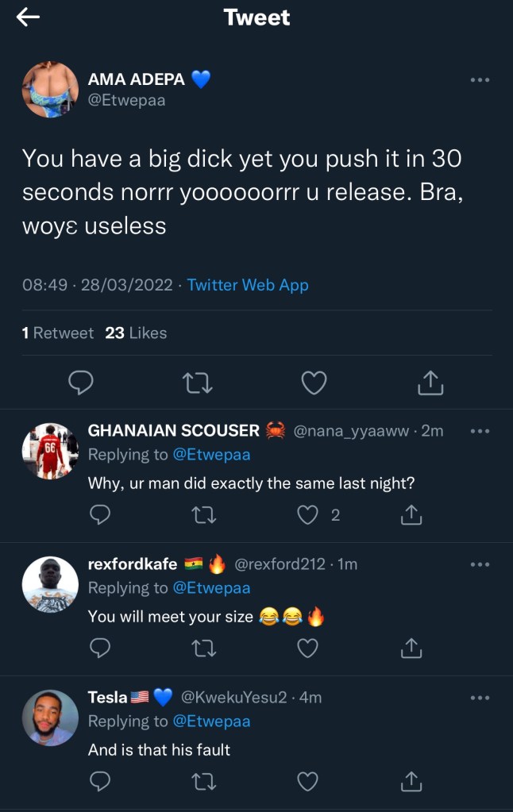Reply to rexfordkafe's comment
This screenshot has width=513, height=812.
[x=99, y=648]
